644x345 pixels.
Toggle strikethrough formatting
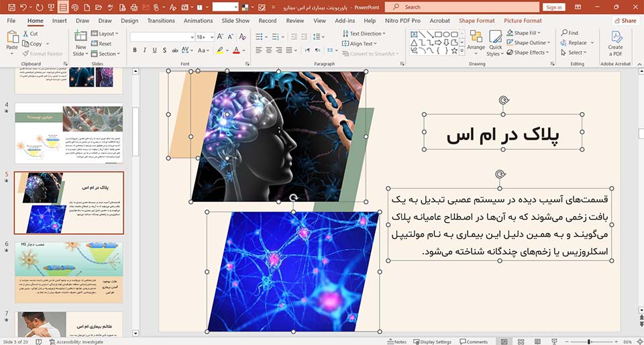pyautogui.click(x=175, y=50)
